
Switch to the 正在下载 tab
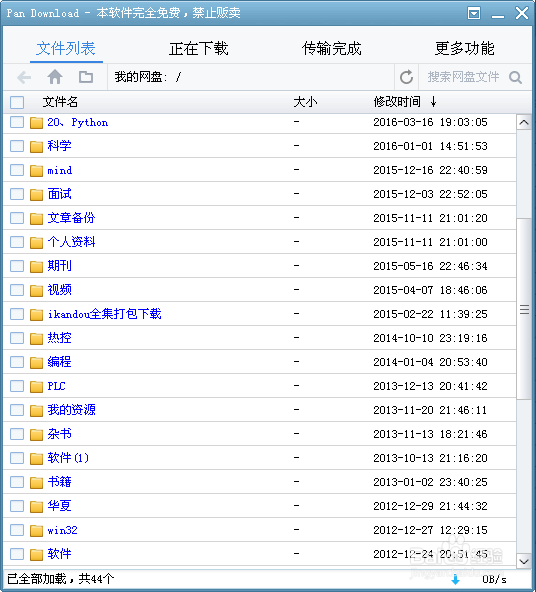pos(199,48)
